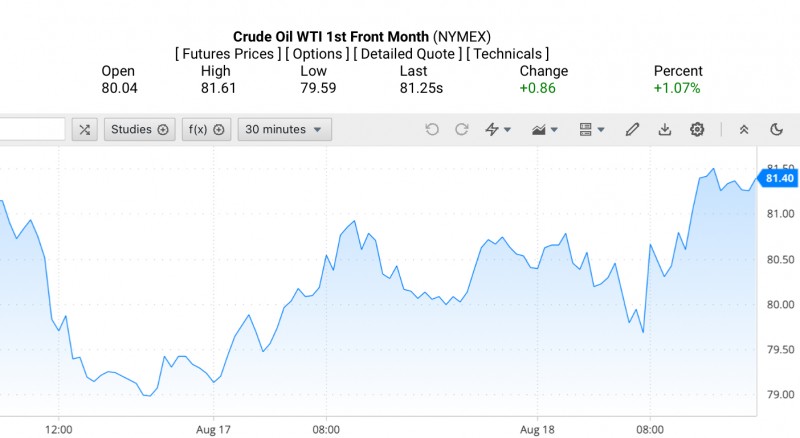The height and width of the screenshot is (438, 800).
Task: Toggle dark mode moon icon
Action: (x=777, y=129)
